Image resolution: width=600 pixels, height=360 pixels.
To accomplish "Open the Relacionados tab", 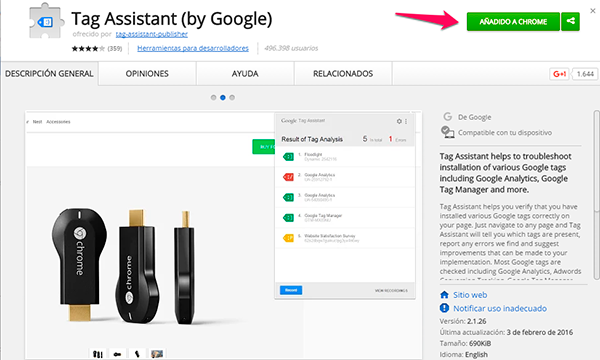I will click(x=343, y=74).
